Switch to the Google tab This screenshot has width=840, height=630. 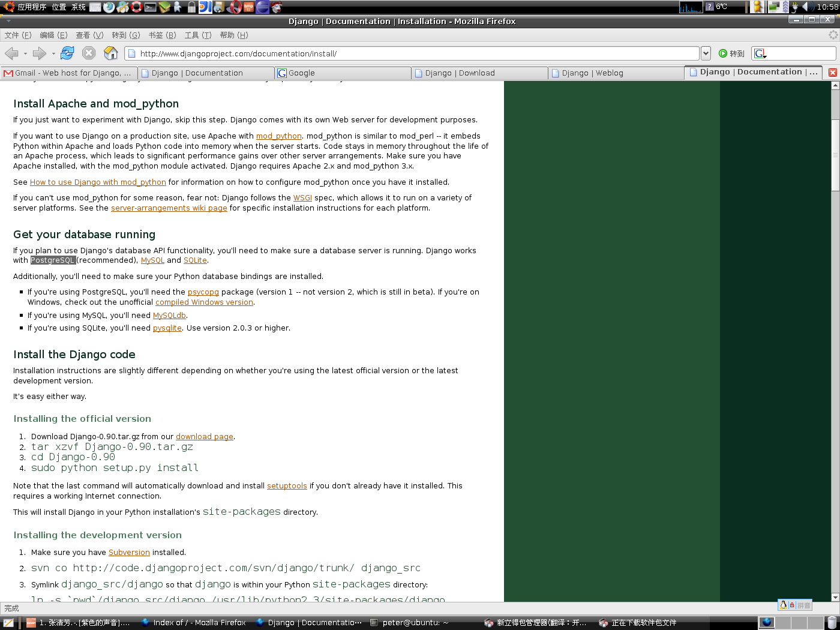[343, 73]
